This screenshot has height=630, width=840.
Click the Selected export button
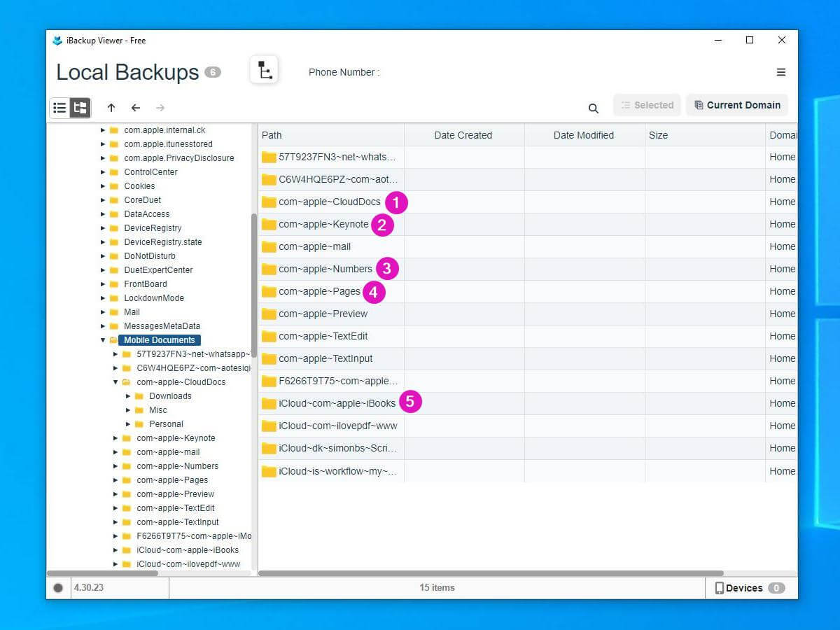(x=647, y=105)
